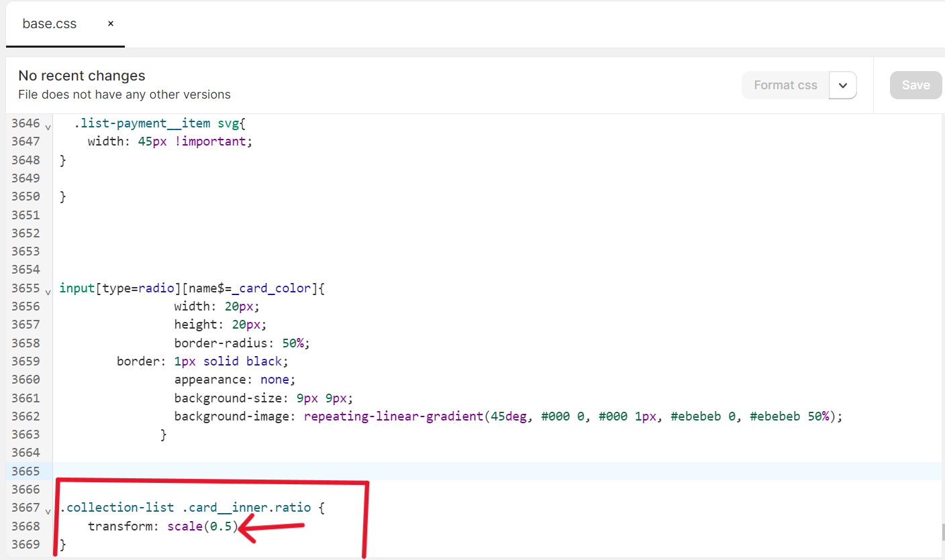Close the base.css tab
945x560 pixels.
(111, 23)
